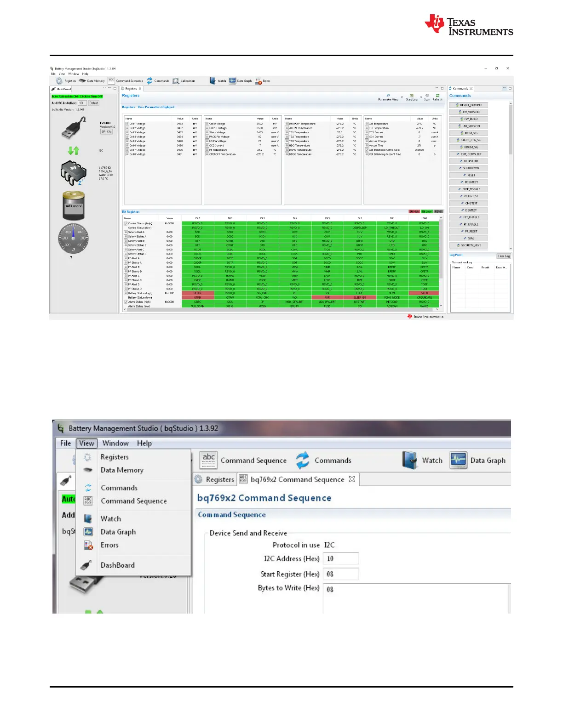Click the Start Register (Hex) field
563x728 pixels.
pos(341,574)
